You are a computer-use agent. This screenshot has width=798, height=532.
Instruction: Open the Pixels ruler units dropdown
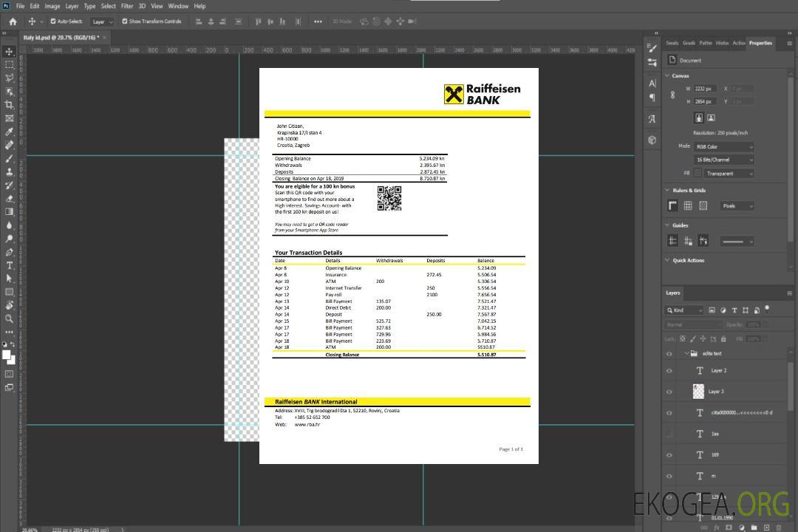pyautogui.click(x=736, y=205)
